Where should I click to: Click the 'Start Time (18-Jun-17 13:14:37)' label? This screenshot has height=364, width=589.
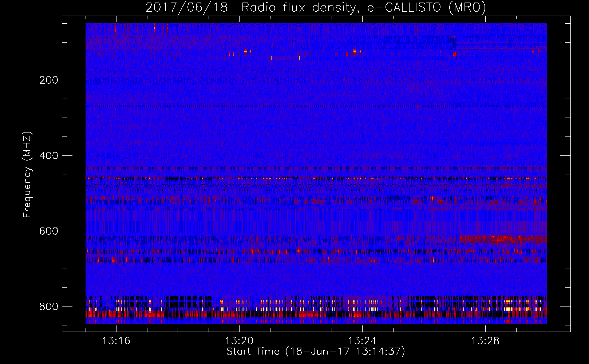click(316, 352)
